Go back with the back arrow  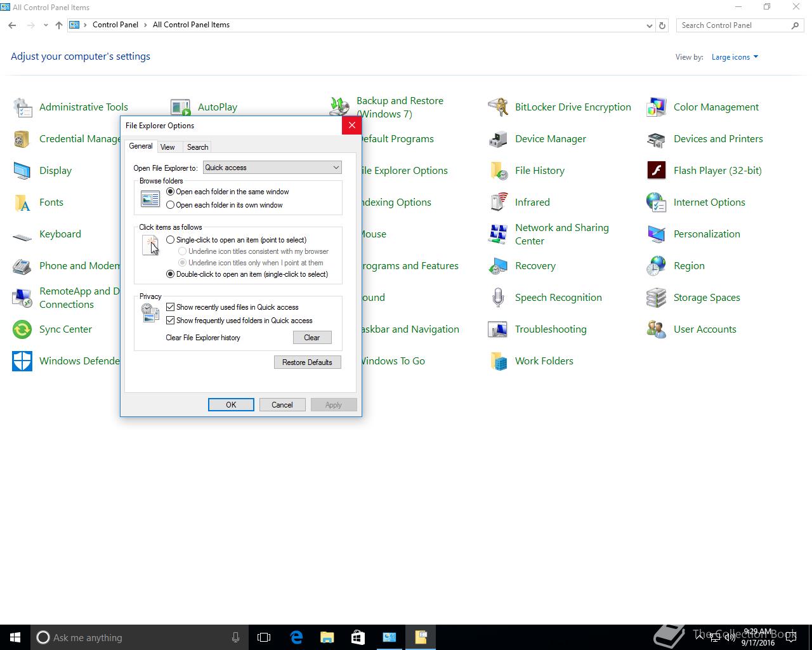12,25
